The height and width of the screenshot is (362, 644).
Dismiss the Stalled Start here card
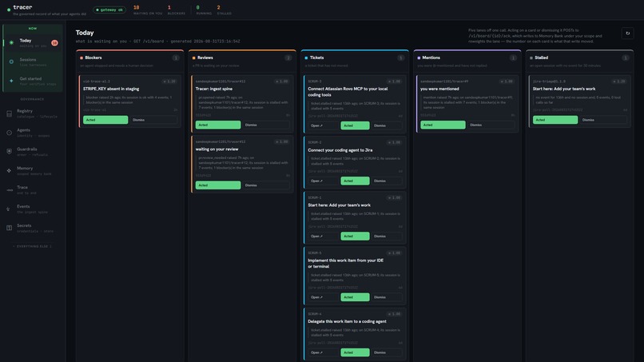(x=603, y=120)
